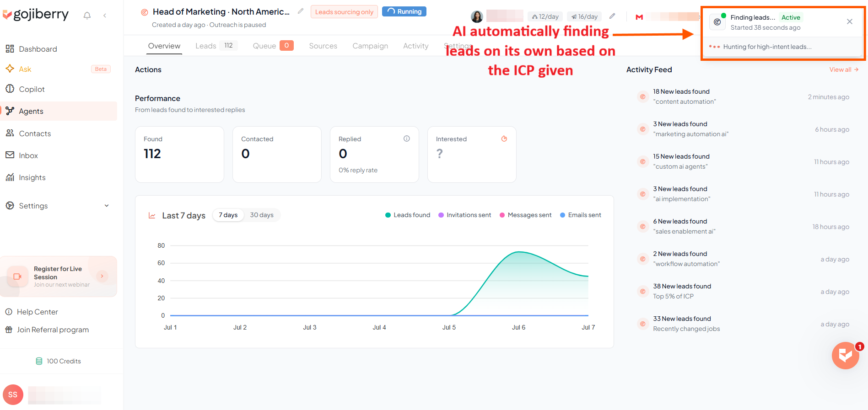Go to the Agents section
Screen dimensions: 868x410
pyautogui.click(x=59, y=111)
